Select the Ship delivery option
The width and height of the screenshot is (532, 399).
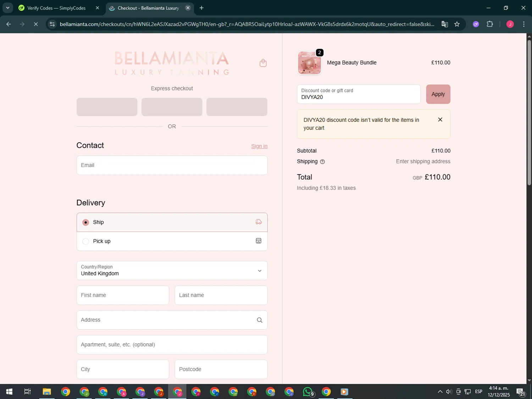[x=172, y=222]
